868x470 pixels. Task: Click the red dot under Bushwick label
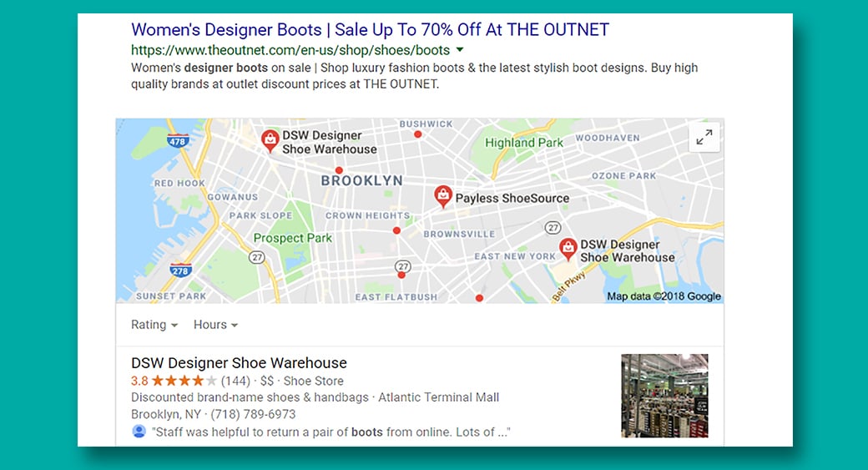pos(418,134)
